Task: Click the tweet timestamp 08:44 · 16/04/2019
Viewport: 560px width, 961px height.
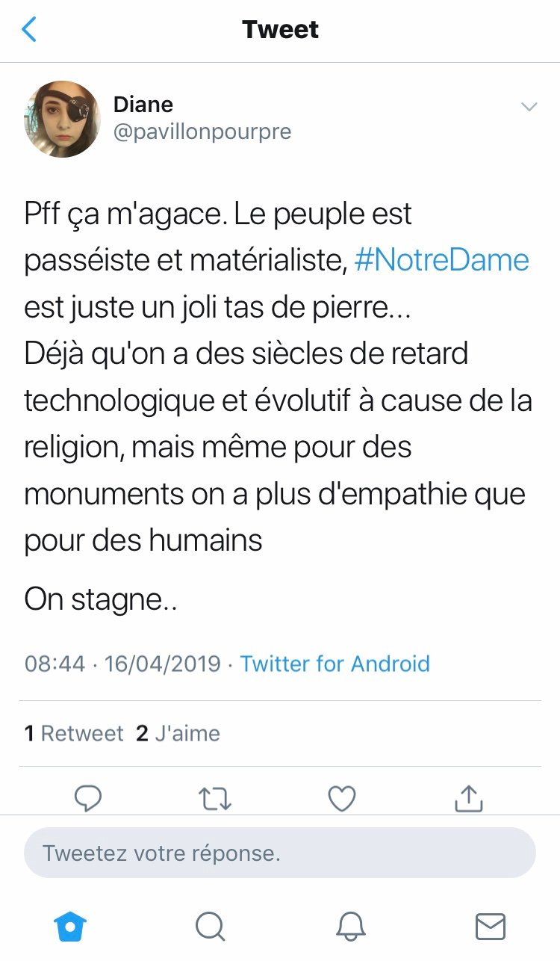Action: point(122,664)
